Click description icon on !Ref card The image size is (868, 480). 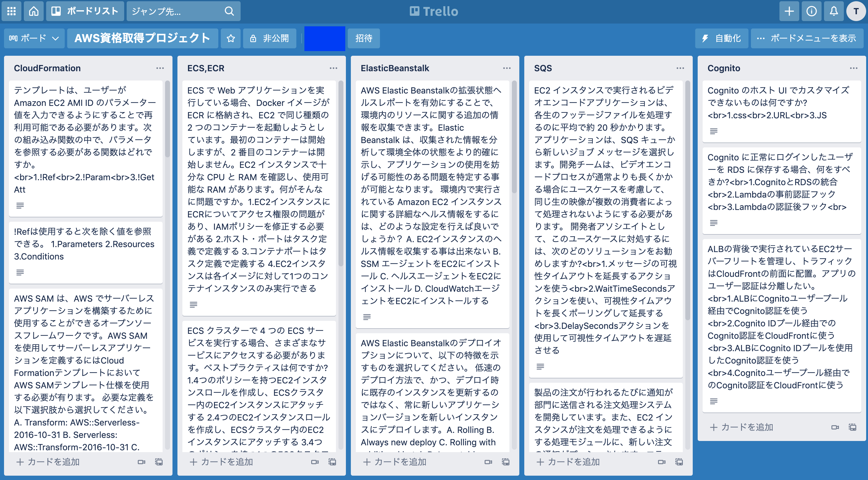click(20, 272)
